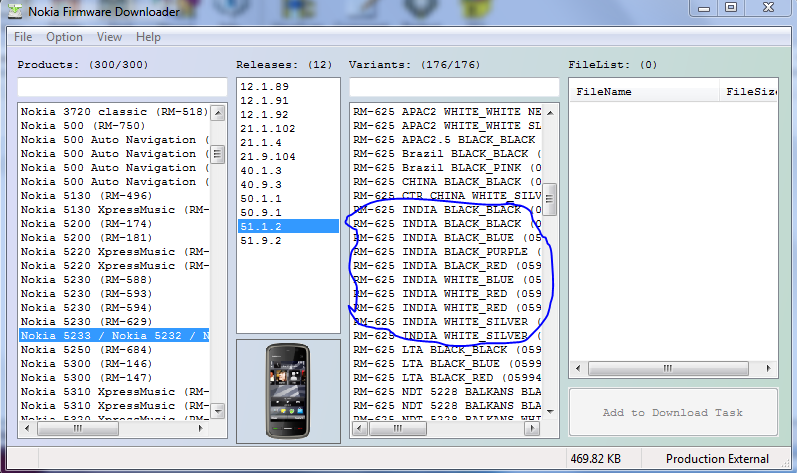Select release 40.9.3
This screenshot has width=797, height=473.
pos(288,184)
